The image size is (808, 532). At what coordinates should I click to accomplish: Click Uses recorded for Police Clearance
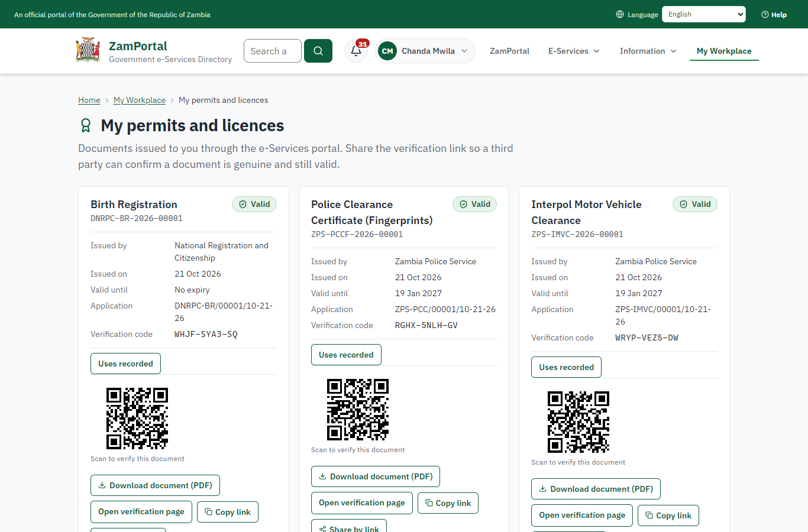tap(346, 355)
